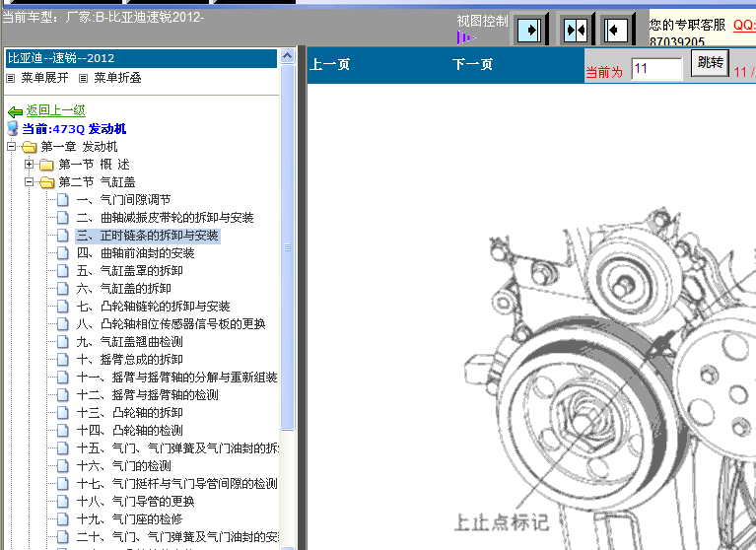Open 二十、气门、气门弹簧及气门油封的安装
The height and width of the screenshot is (550, 756).
pyautogui.click(x=177, y=536)
